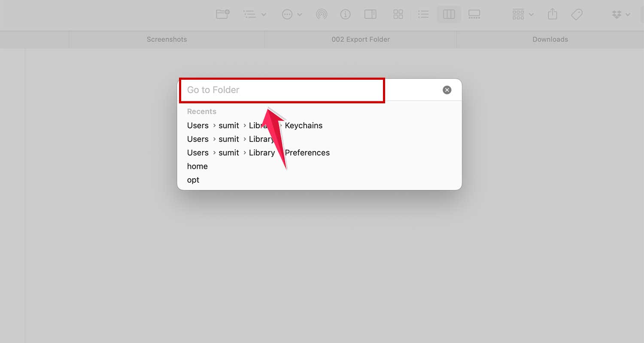Open the sort options dropdown
The image size is (644, 343).
tap(254, 14)
